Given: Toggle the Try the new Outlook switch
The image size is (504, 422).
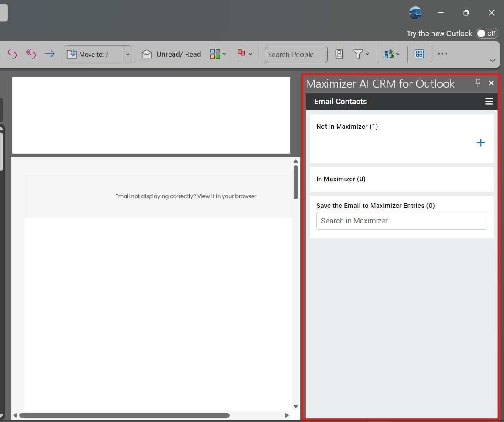Looking at the screenshot, I should 487,33.
